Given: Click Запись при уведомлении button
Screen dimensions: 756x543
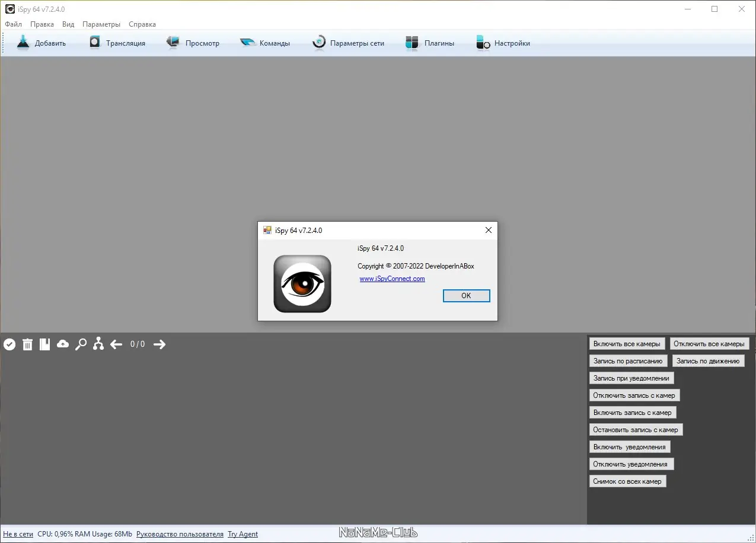Looking at the screenshot, I should tap(631, 378).
